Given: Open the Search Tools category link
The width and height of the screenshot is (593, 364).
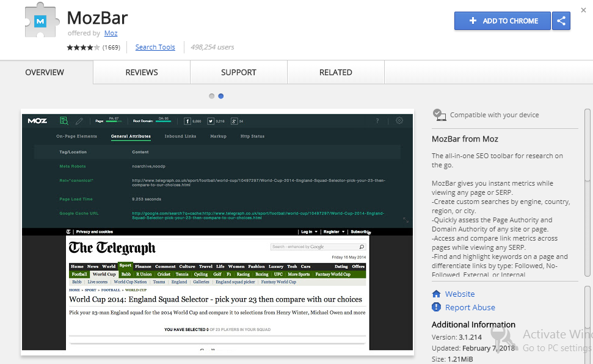Looking at the screenshot, I should coord(155,47).
